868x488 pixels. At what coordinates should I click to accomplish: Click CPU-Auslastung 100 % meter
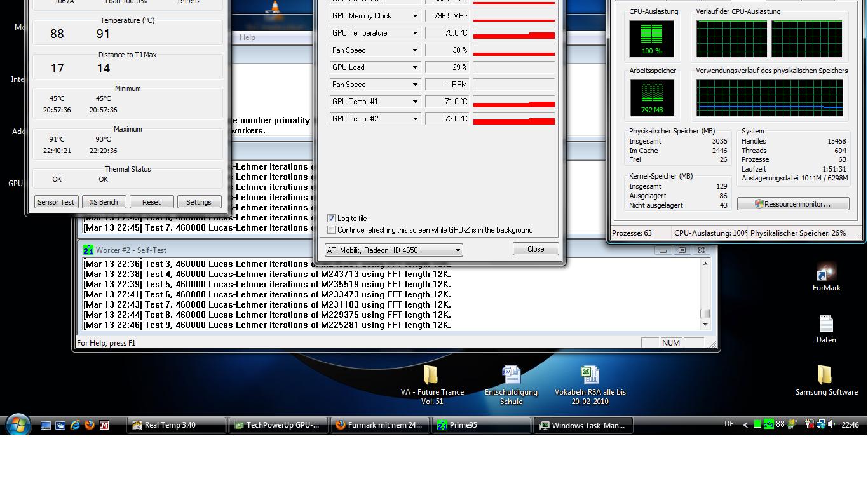651,39
